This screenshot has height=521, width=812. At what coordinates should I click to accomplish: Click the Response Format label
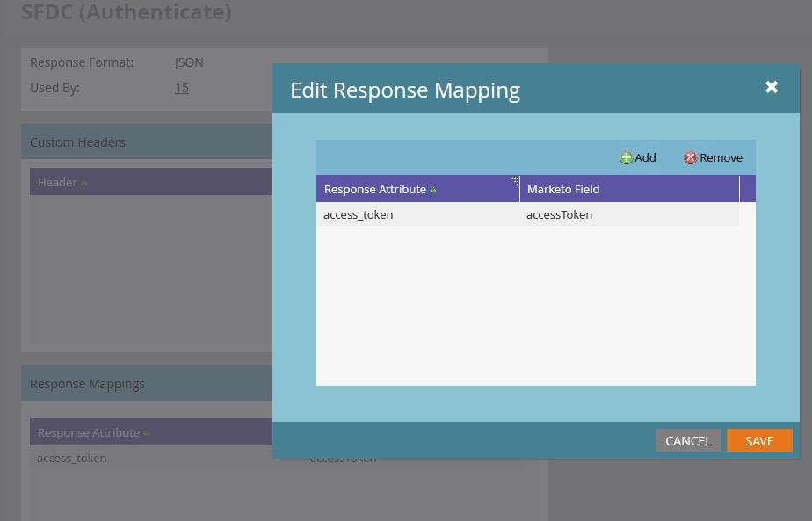[x=82, y=62]
